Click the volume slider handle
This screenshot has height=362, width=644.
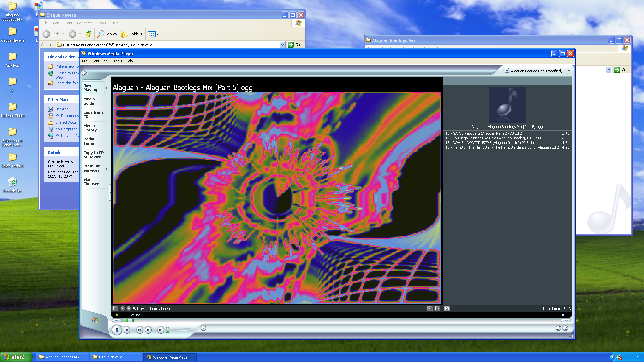168,330
